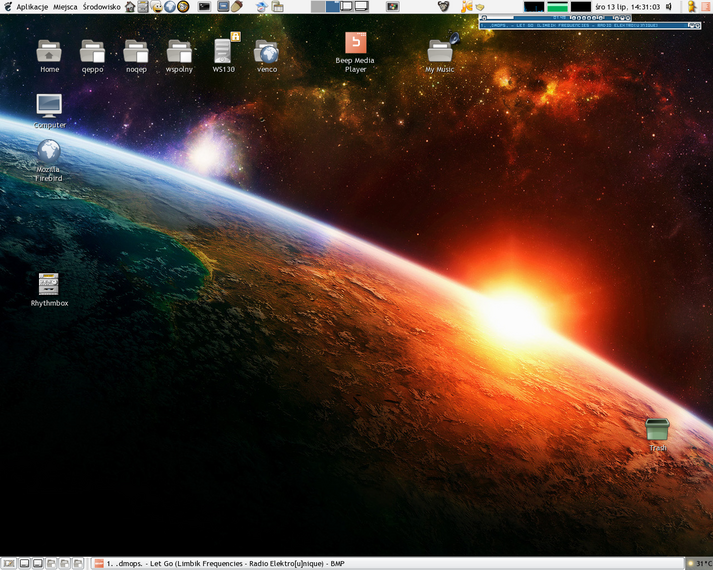Open the blue cap icon launcher
The height and width of the screenshot is (570, 713).
(x=261, y=6)
